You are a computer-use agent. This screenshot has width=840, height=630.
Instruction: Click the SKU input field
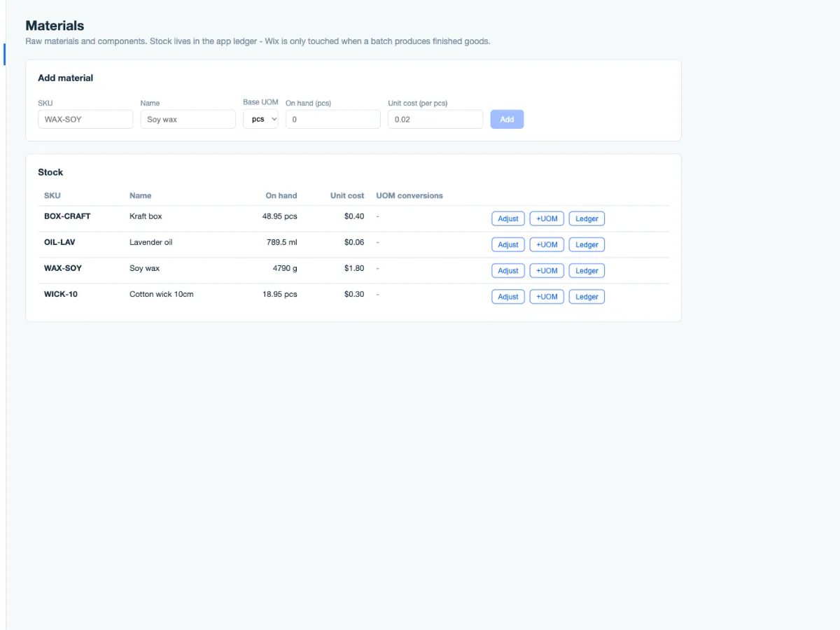click(x=85, y=119)
